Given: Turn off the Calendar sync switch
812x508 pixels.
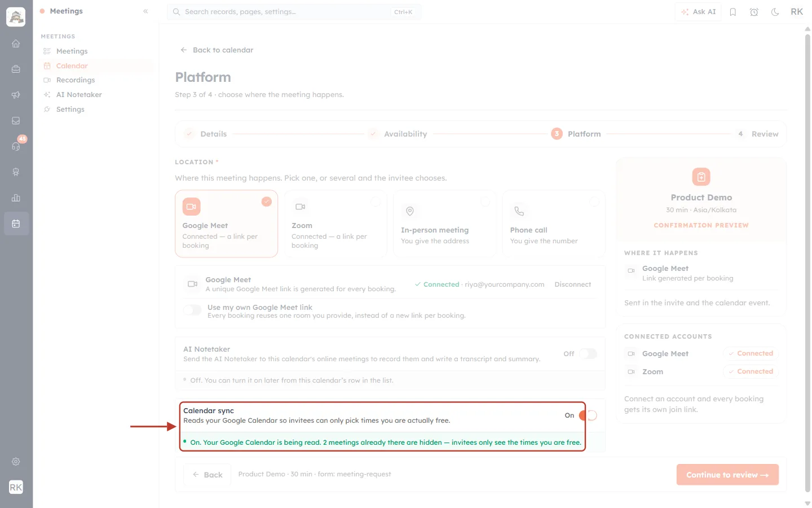Looking at the screenshot, I should click(588, 415).
